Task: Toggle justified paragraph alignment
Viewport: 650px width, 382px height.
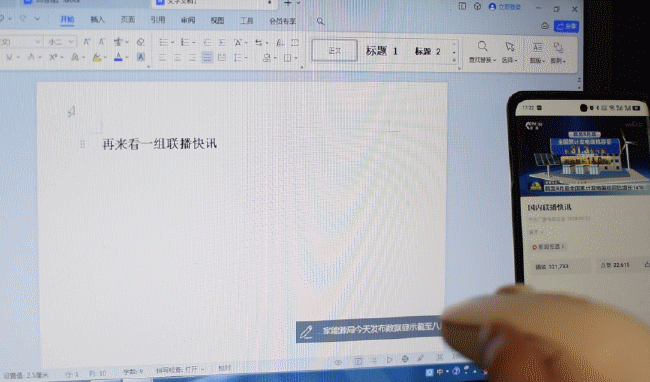Action: [207, 58]
